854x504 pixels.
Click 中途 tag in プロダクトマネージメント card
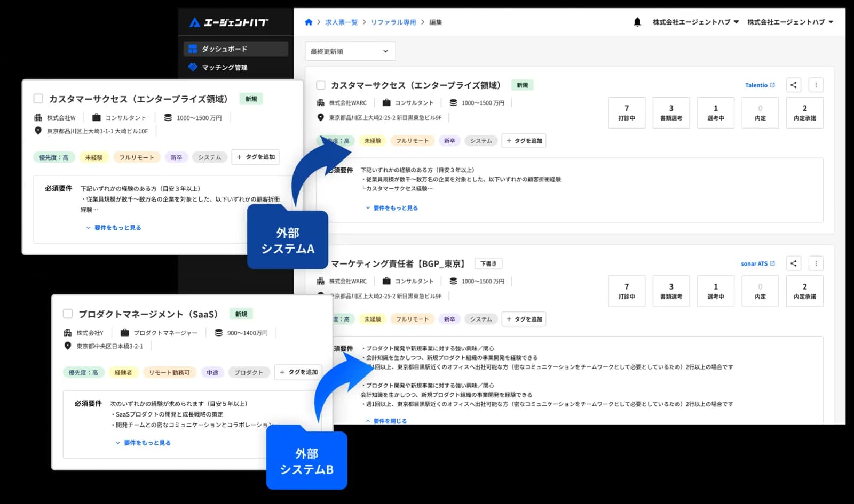tap(212, 372)
